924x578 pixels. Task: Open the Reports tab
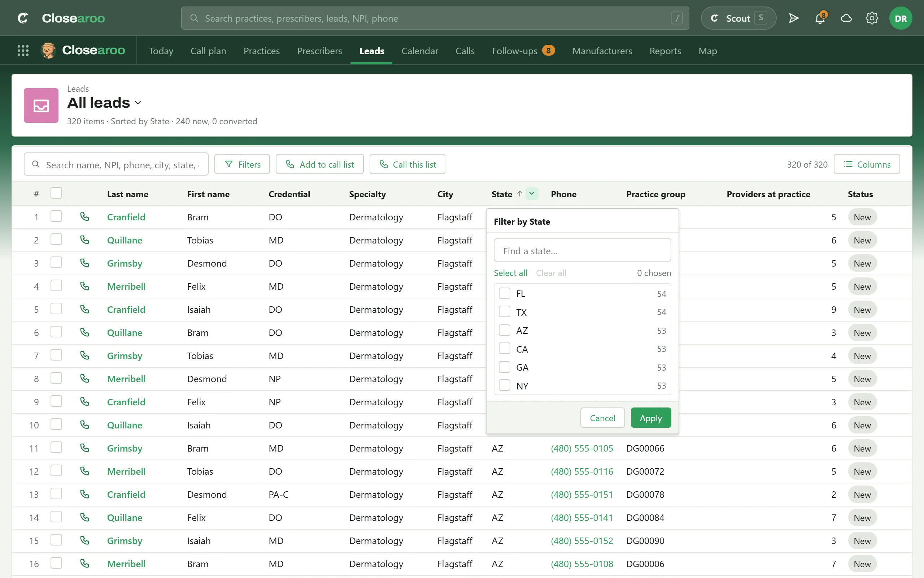point(665,51)
